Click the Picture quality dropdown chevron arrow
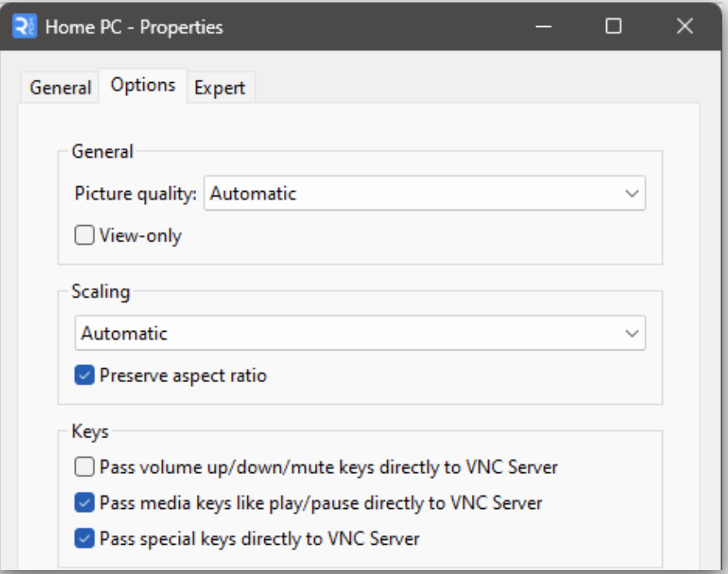 [x=632, y=194]
